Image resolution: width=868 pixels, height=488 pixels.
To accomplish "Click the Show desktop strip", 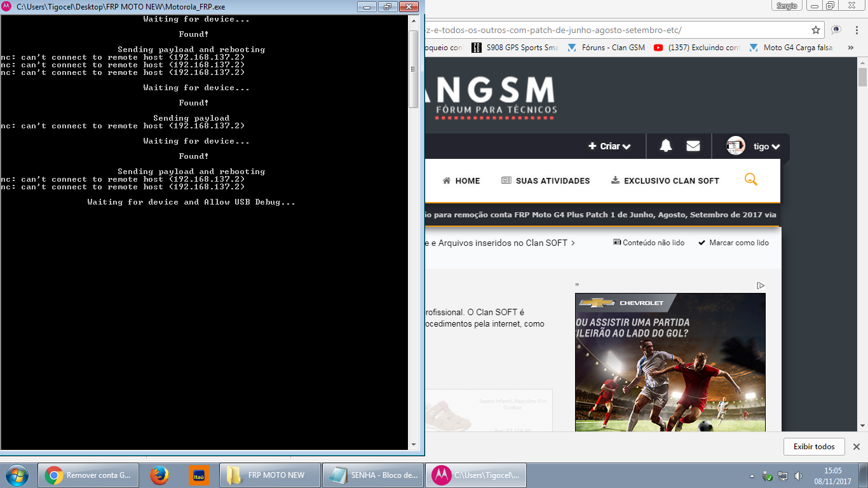I will [x=864, y=475].
